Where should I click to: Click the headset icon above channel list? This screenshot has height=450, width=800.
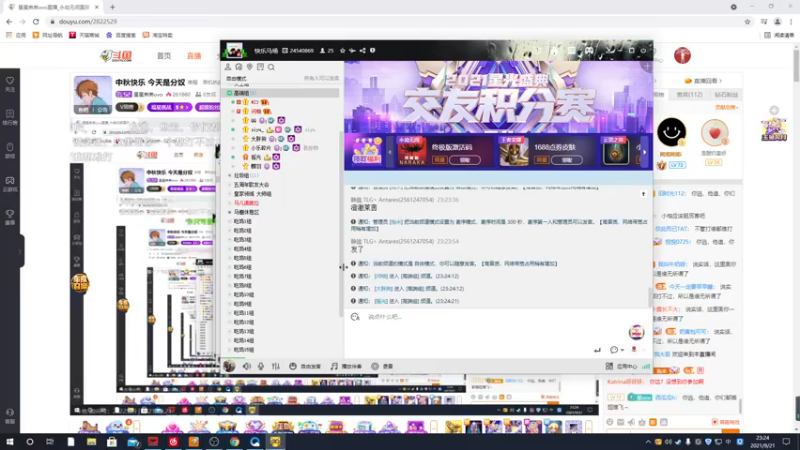coord(239,67)
